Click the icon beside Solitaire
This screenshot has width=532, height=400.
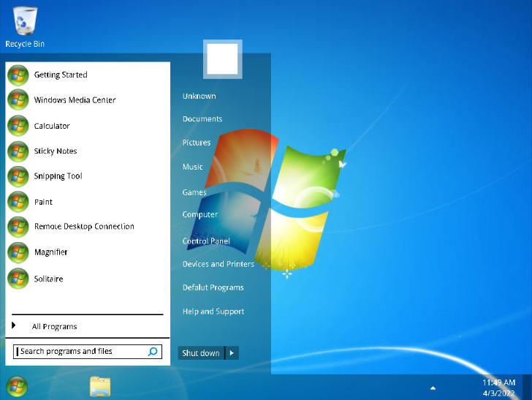(18, 279)
